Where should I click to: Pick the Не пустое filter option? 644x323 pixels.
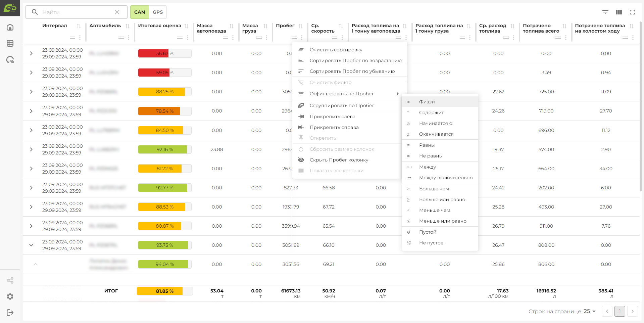[x=440, y=243]
